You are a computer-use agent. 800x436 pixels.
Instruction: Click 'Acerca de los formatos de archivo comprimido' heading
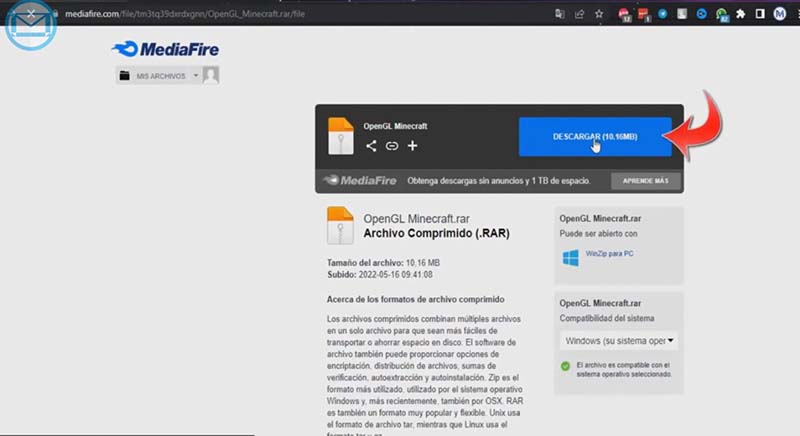pyautogui.click(x=415, y=299)
